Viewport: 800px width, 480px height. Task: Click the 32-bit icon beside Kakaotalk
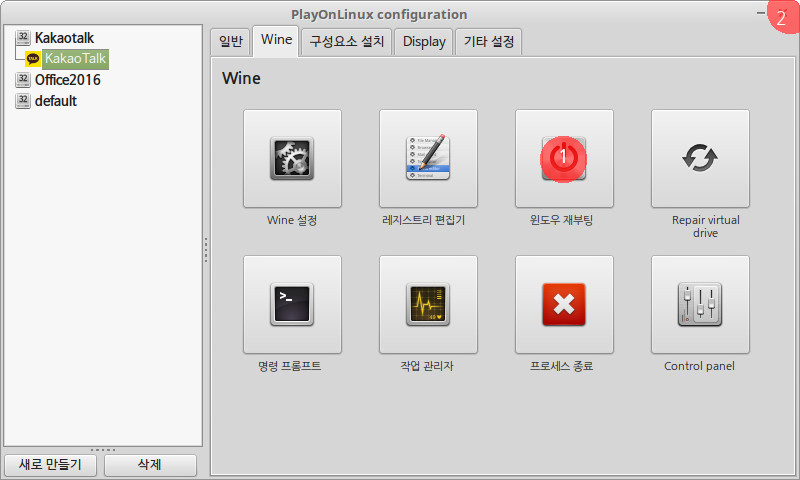23,38
